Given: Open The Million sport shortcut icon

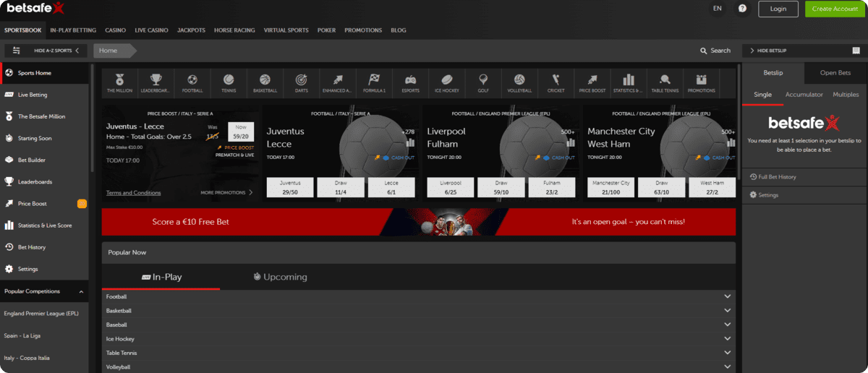Looking at the screenshot, I should click(119, 80).
